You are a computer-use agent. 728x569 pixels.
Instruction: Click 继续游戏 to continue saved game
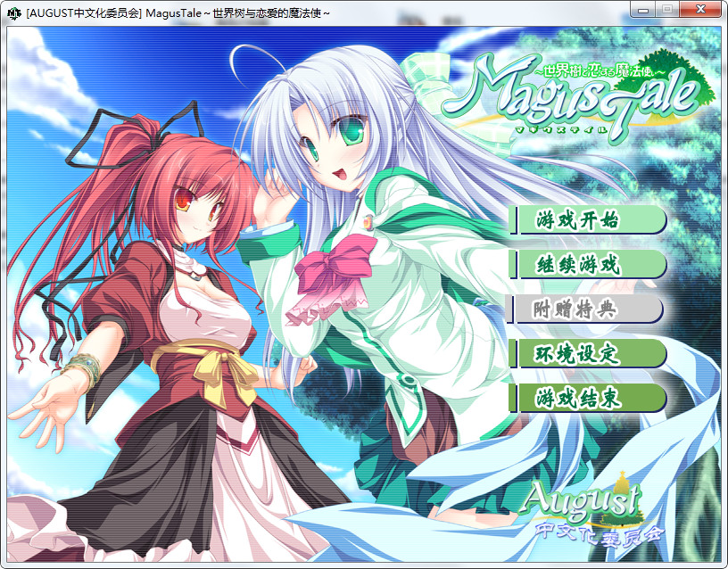[x=587, y=264]
